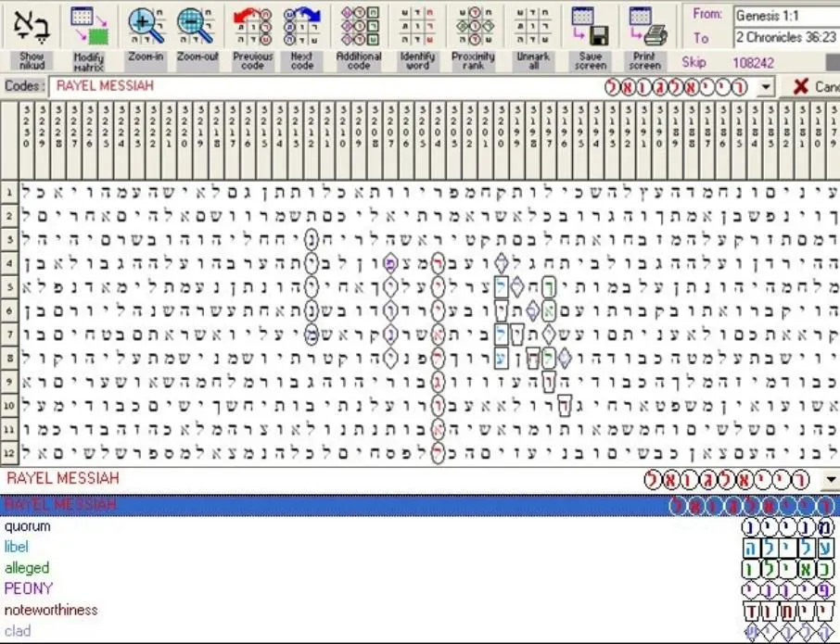This screenshot has width=840, height=644.
Task: Go to Previous code icon
Action: click(x=252, y=26)
